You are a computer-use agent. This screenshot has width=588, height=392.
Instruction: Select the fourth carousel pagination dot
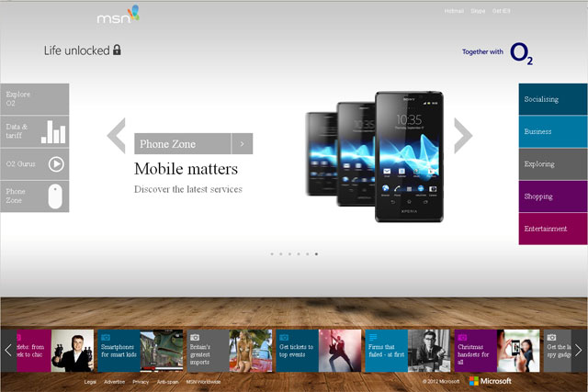(299, 254)
